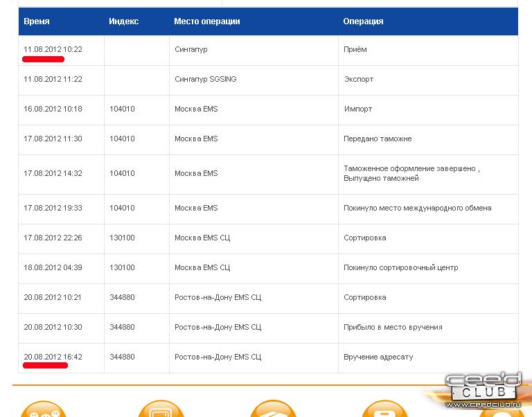This screenshot has width=532, height=417.
Task: Select "Сортировка" in the 17.08.2012 22:26 row
Action: click(365, 238)
